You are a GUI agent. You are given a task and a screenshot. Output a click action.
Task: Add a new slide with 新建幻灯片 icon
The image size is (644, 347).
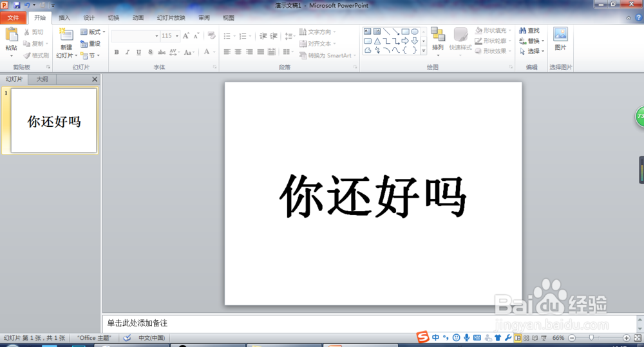(x=66, y=35)
